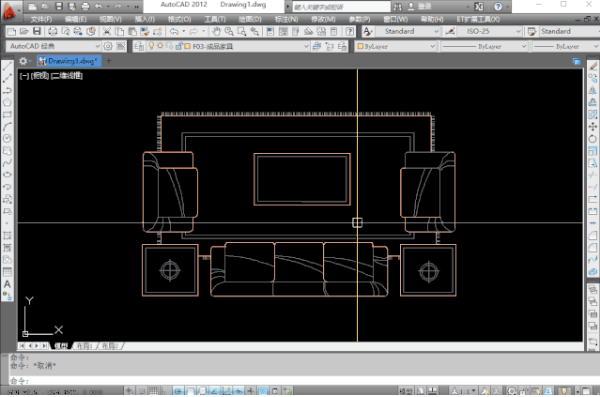Click the Cut scissors icon
This screenshot has width=600, height=397.
point(107,31)
